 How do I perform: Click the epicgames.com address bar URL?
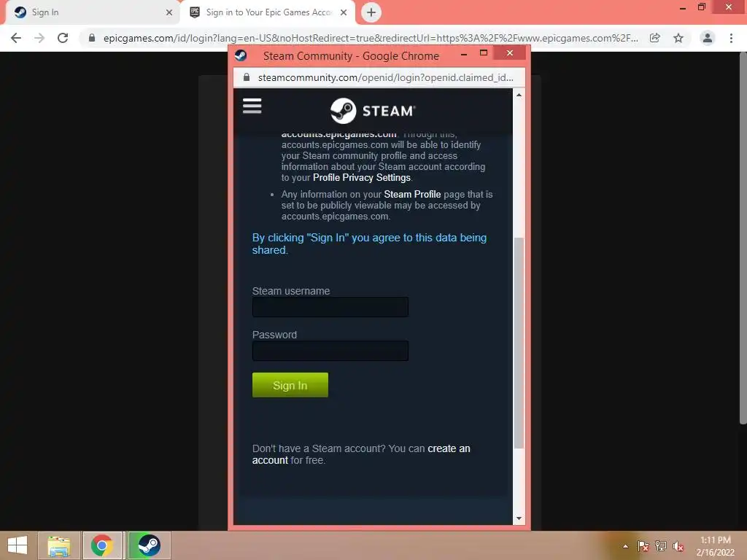371,38
